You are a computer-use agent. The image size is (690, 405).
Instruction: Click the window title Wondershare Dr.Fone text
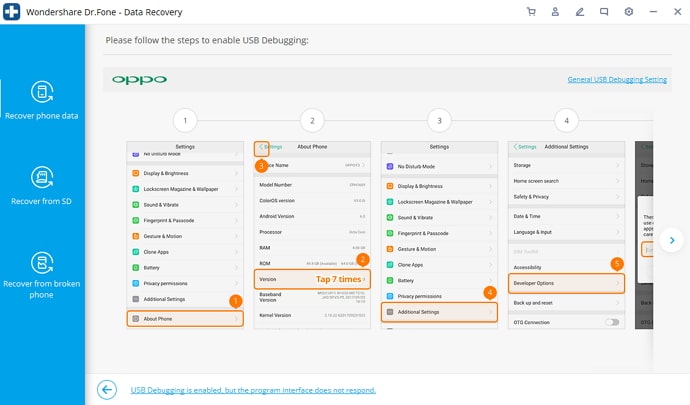tap(104, 12)
